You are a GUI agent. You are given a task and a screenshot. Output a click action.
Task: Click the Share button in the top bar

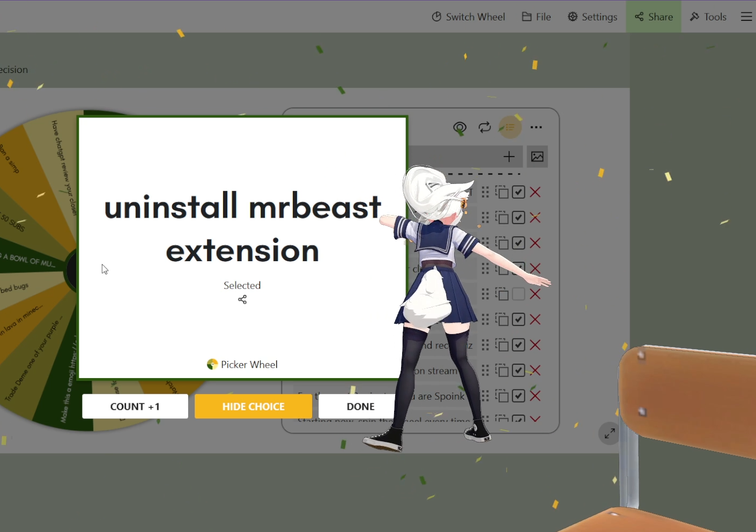(x=654, y=17)
